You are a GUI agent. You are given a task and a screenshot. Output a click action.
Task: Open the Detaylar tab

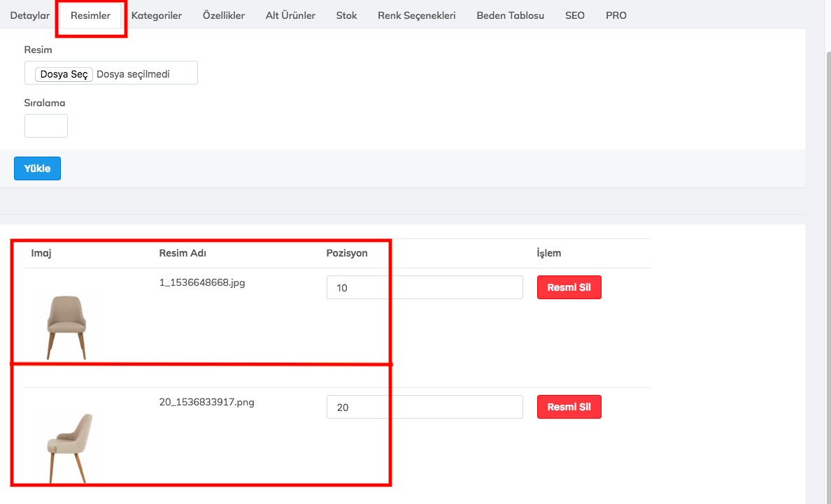click(29, 15)
